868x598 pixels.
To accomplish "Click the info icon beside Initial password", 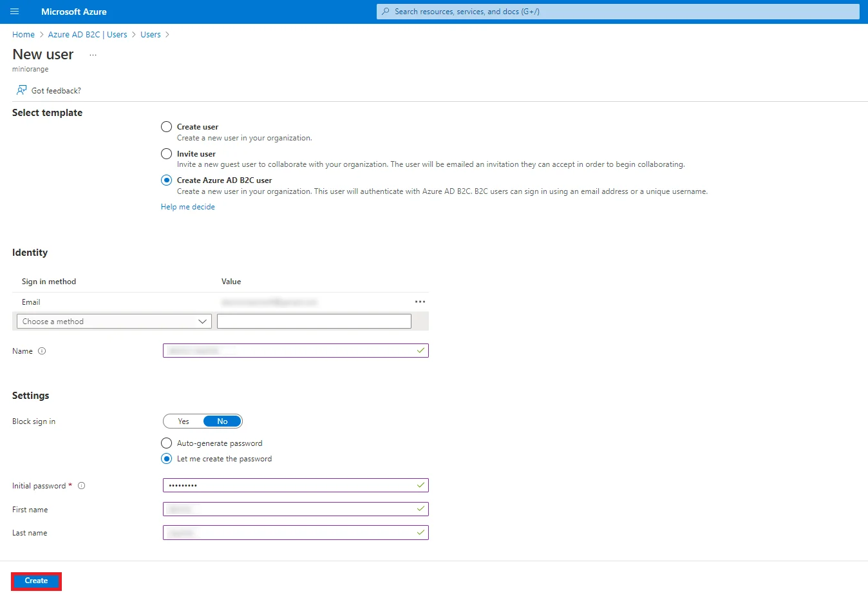I will pyautogui.click(x=81, y=485).
